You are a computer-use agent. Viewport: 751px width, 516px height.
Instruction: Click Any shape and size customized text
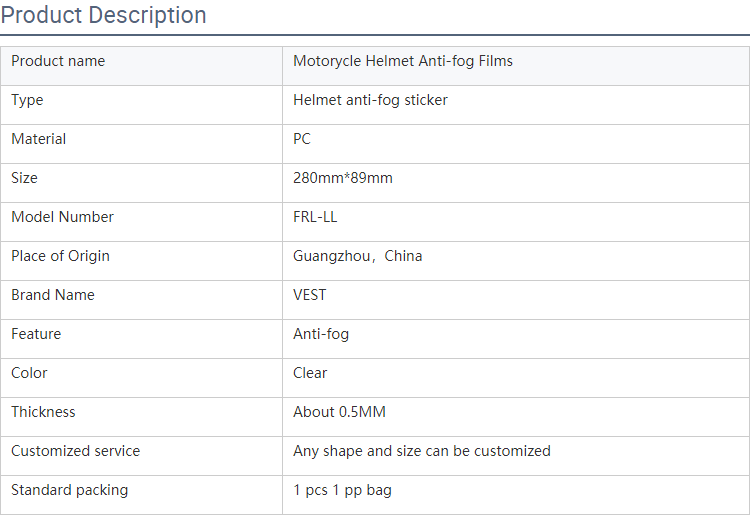(422, 451)
